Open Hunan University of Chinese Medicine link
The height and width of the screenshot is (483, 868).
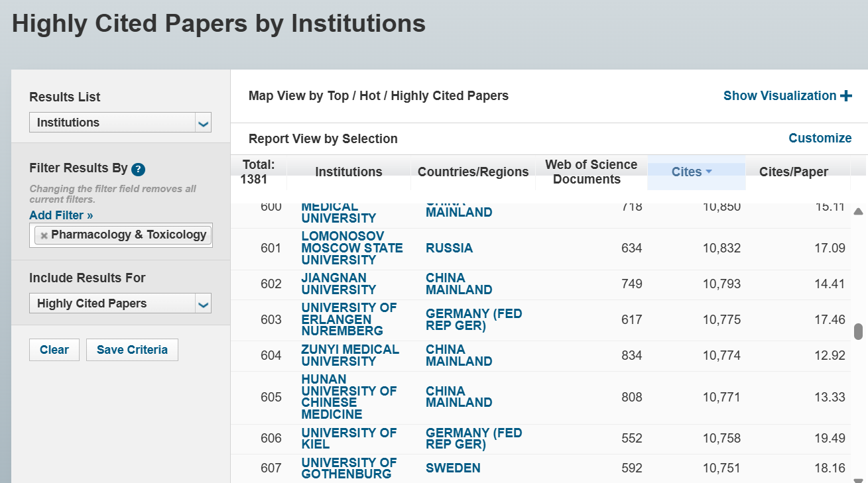tap(349, 397)
